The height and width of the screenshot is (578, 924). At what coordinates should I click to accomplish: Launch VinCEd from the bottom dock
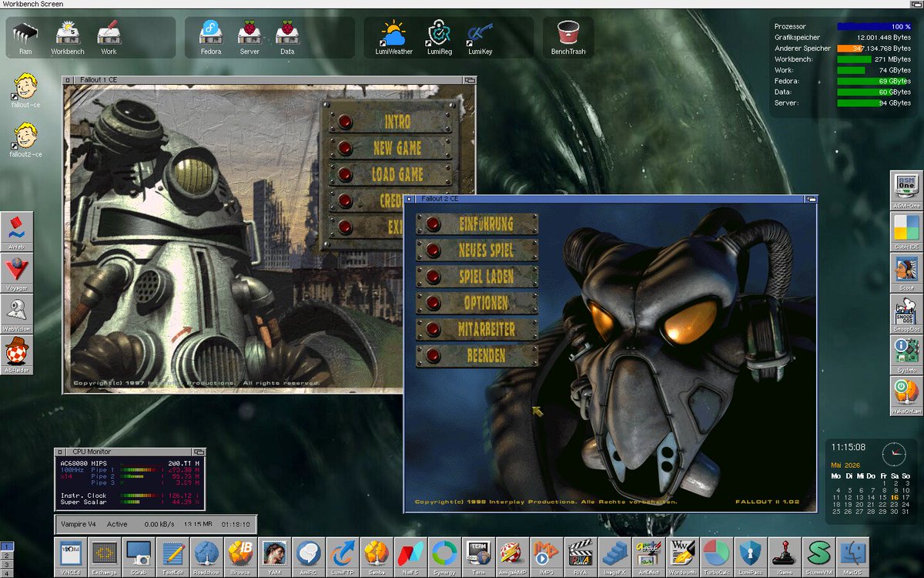[72, 557]
